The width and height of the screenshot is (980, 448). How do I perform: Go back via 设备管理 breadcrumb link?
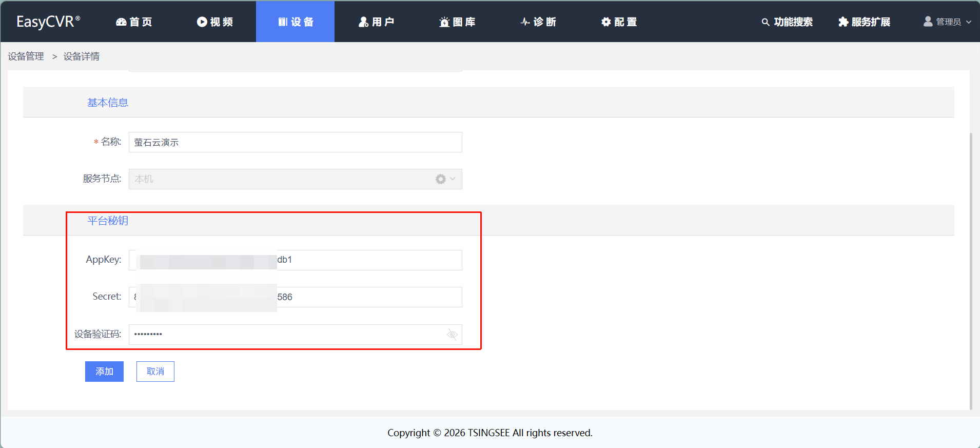pyautogui.click(x=26, y=56)
